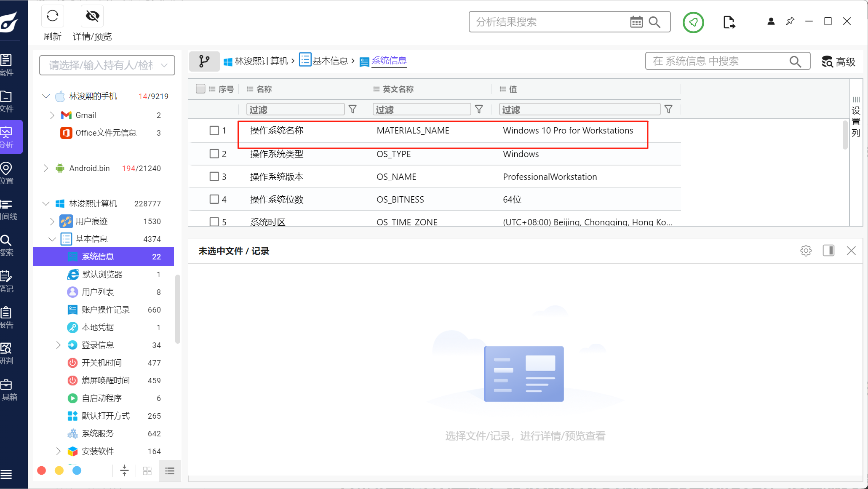Click the red color tag dot
This screenshot has height=489, width=868.
point(41,470)
